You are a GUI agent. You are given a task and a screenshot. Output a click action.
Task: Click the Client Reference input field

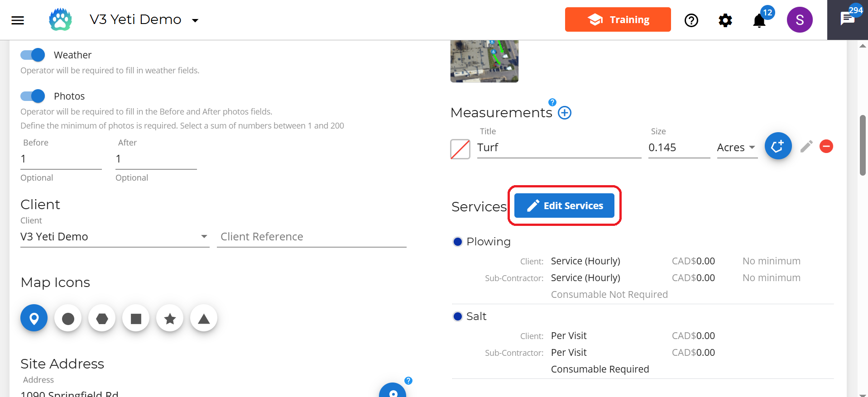point(312,237)
